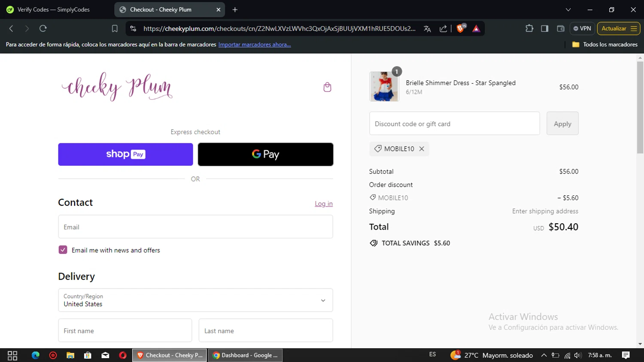
Task: Bookmark this page icon
Action: tap(115, 28)
